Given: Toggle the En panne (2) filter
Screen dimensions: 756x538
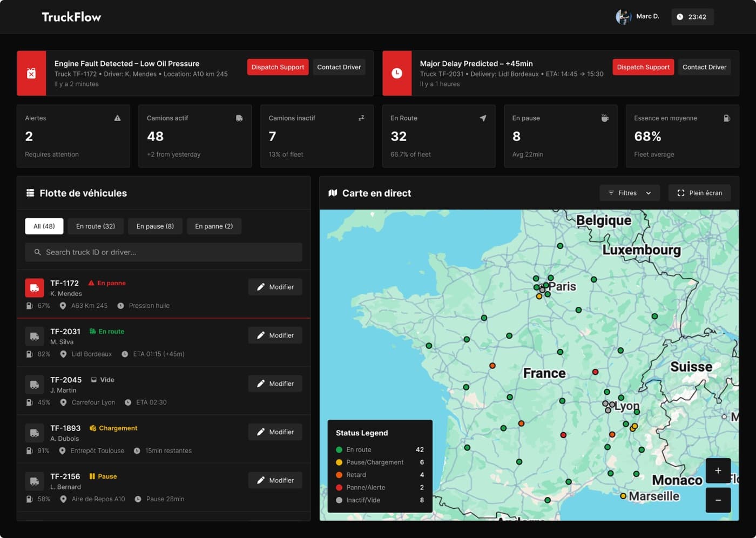Looking at the screenshot, I should point(214,226).
